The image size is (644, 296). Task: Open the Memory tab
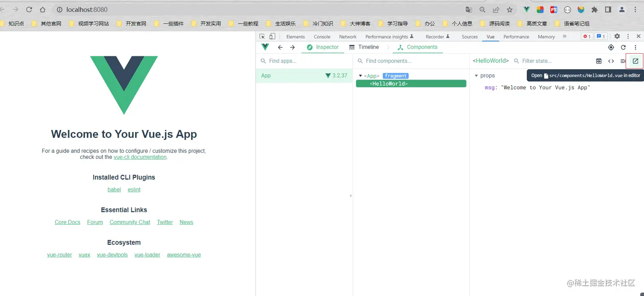coord(546,37)
